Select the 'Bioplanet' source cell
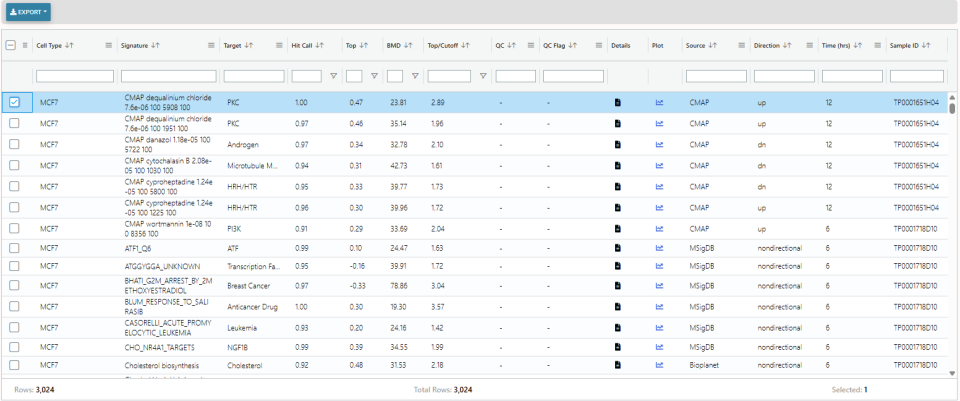Screen dimensions: 960x401 coord(703,365)
